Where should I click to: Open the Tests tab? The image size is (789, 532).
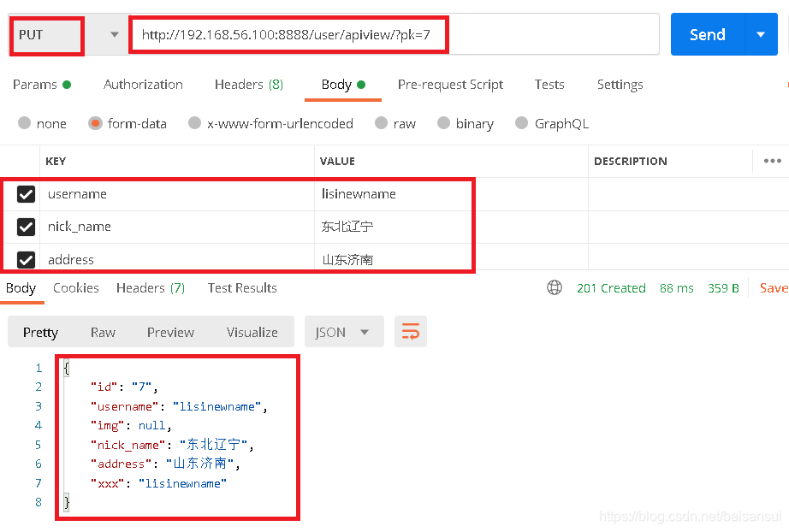(x=549, y=85)
